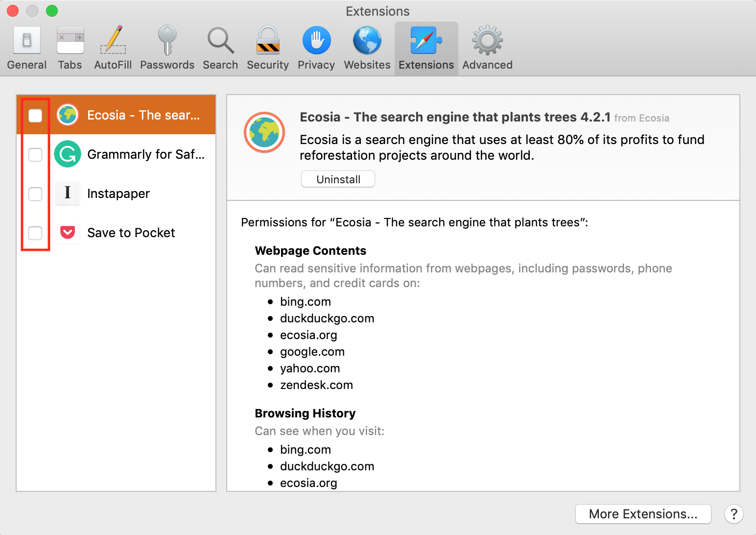Image resolution: width=756 pixels, height=535 pixels.
Task: Open the Search preferences magnifier icon
Action: [x=220, y=49]
